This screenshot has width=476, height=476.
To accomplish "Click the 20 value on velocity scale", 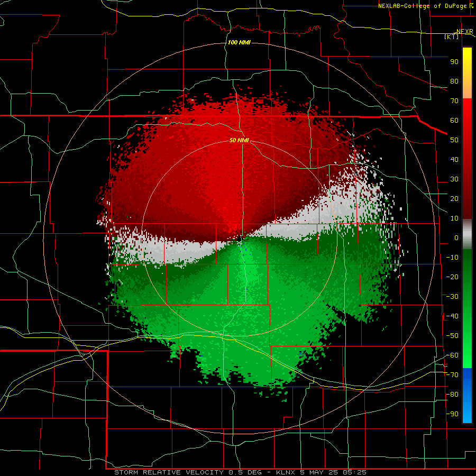I will coord(454,198).
